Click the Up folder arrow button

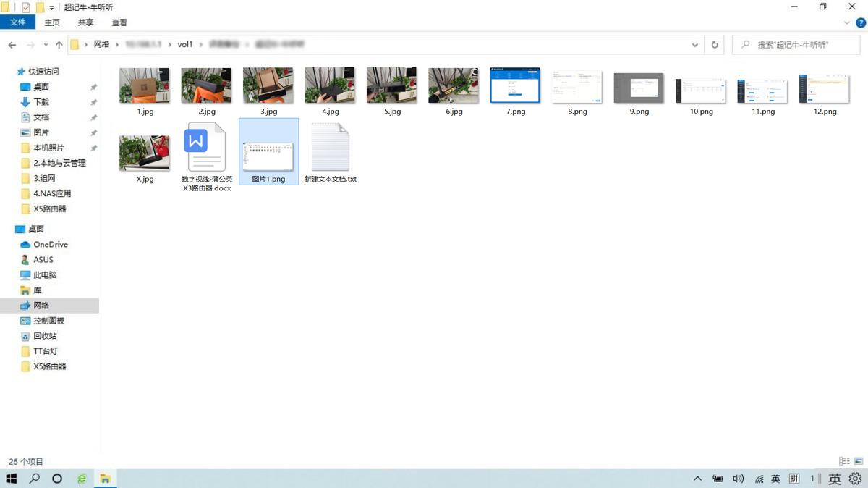coord(59,45)
